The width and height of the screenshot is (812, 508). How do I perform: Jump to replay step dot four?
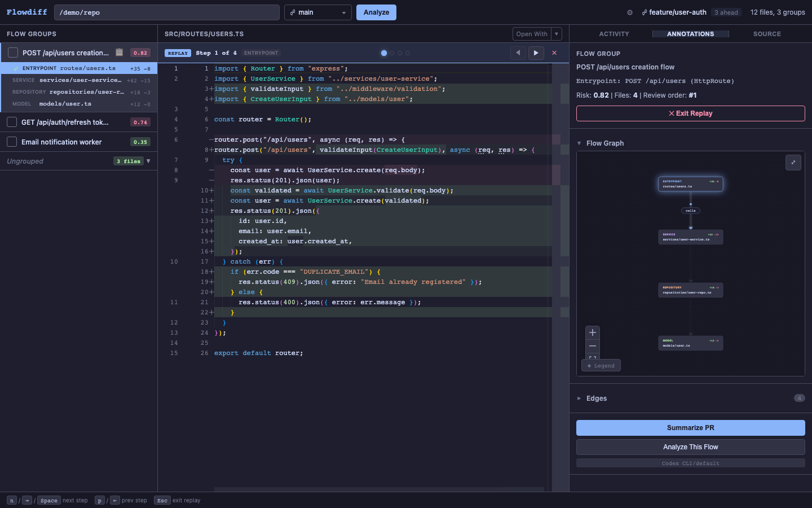(x=408, y=53)
